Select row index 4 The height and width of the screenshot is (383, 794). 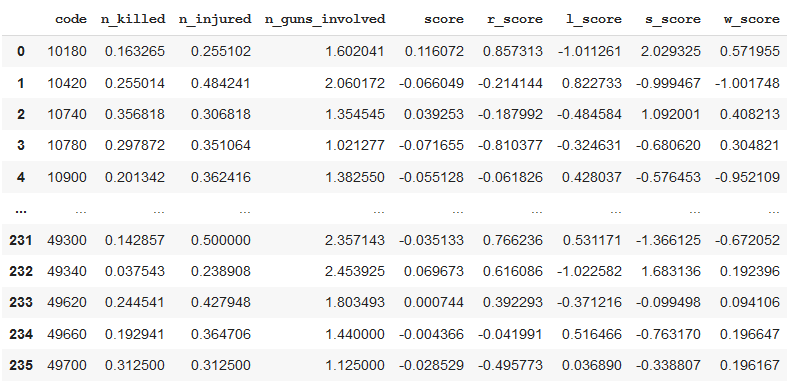click(x=21, y=177)
